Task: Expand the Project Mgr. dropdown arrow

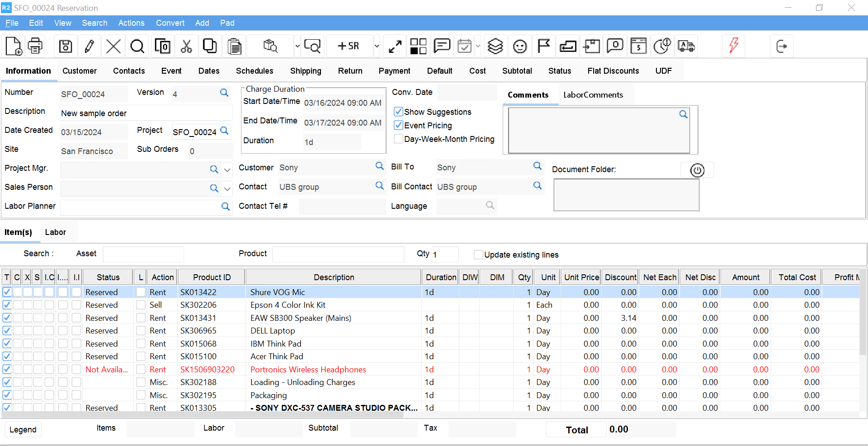Action: (227, 169)
